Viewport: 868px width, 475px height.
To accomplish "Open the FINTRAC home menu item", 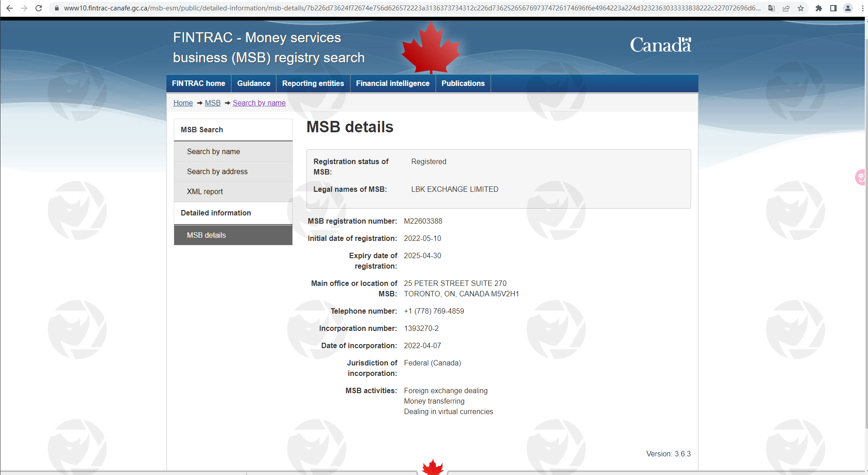I will [x=198, y=84].
